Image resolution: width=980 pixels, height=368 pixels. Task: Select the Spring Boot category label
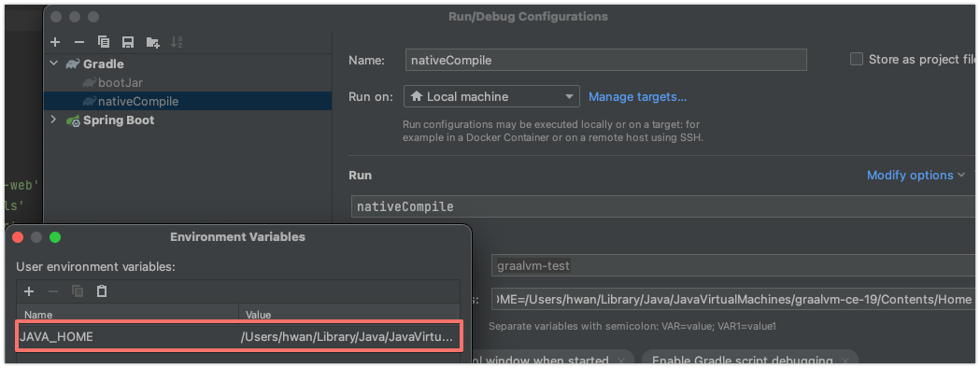pos(119,120)
